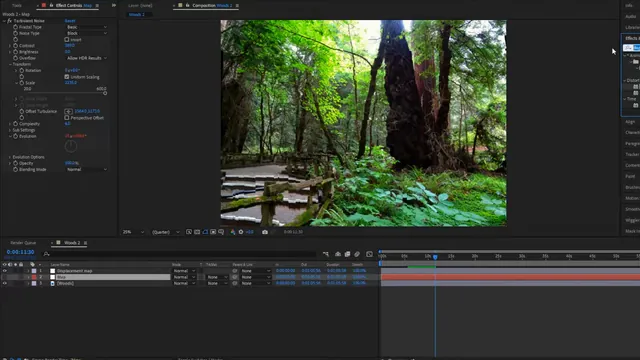Screen dimensions: 640x360
Task: Open the Fractal Type dropdown
Action: point(87,27)
